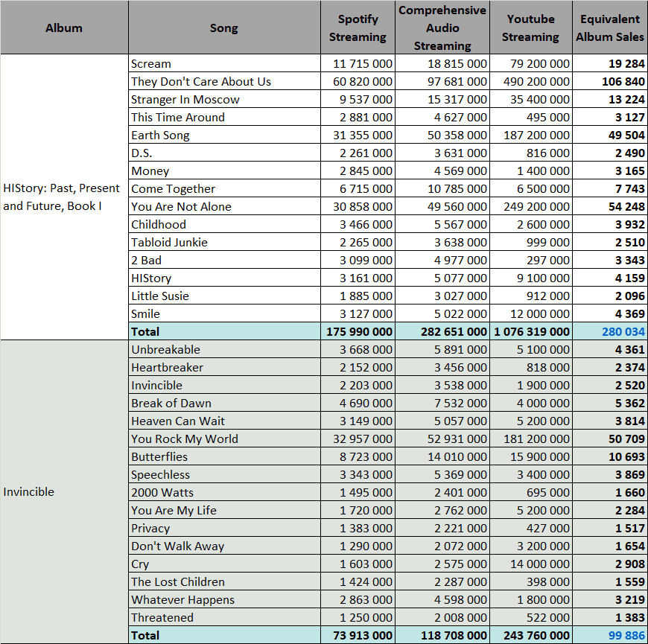Select the blue Invincible total 99 886
Image resolution: width=648 pixels, height=644 pixels.
610,635
